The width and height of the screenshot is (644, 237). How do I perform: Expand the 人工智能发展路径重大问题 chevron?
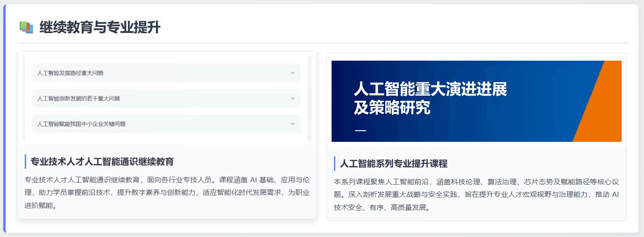pyautogui.click(x=293, y=73)
